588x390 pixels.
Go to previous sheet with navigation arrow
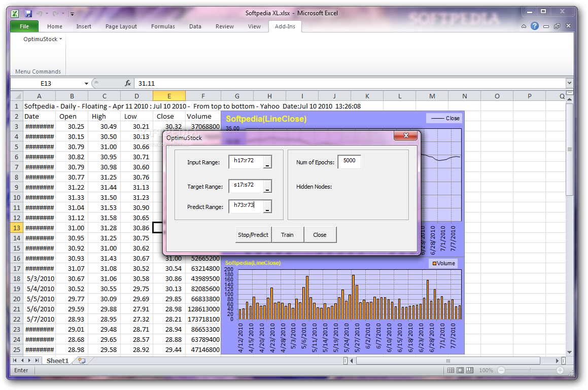tap(22, 361)
